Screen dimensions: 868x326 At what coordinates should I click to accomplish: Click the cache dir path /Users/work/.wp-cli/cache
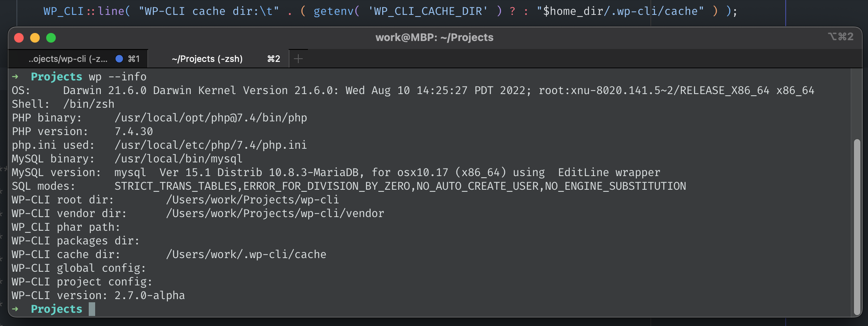247,254
